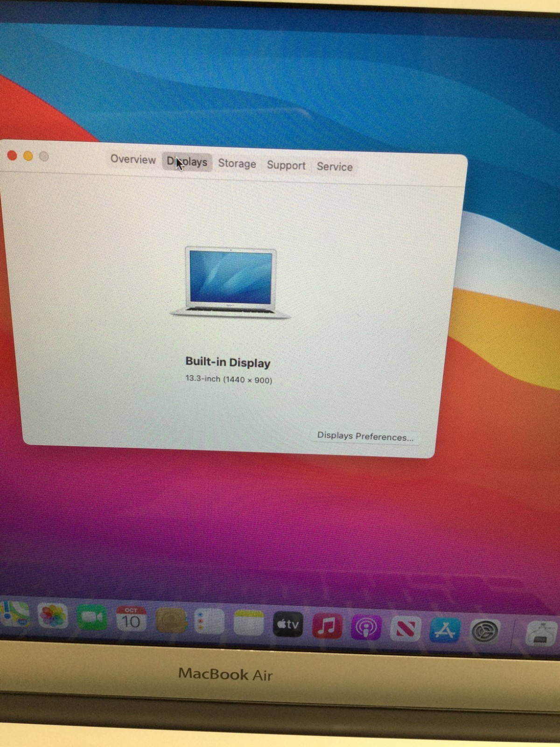Close the About This Mac window
Image resolution: width=560 pixels, height=747 pixels.
(x=13, y=155)
